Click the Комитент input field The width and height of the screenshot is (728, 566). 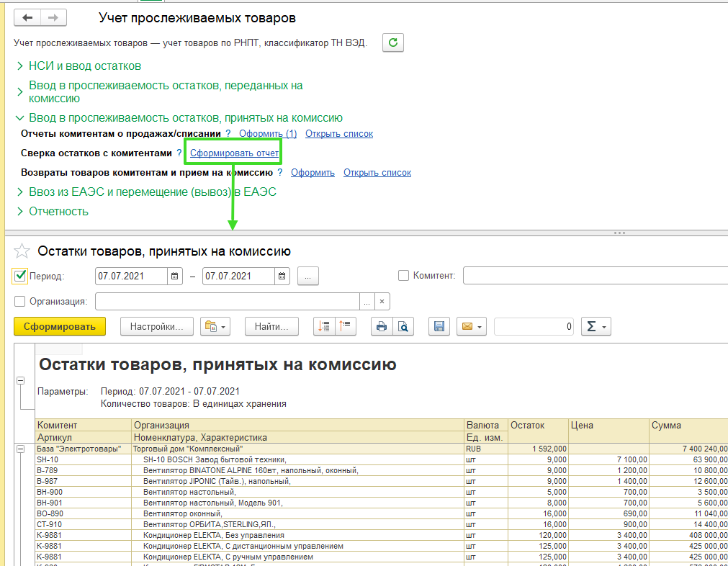click(x=596, y=276)
